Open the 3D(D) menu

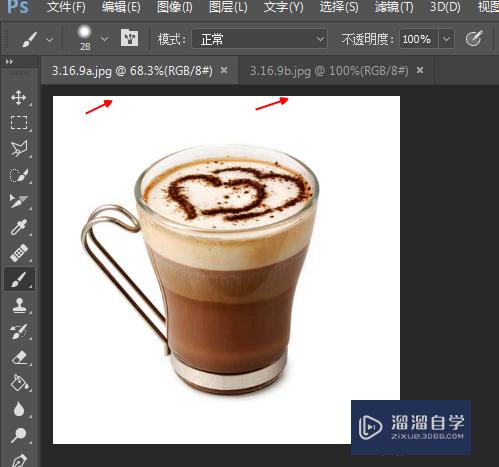click(x=445, y=7)
